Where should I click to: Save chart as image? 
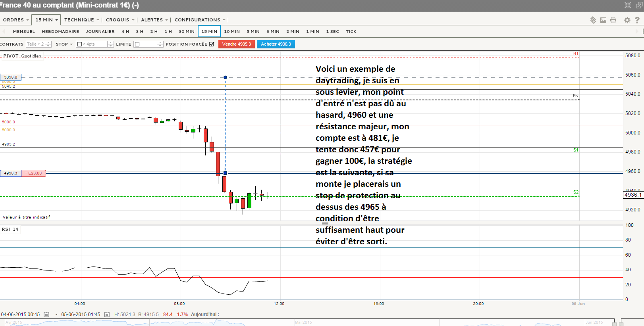pos(603,20)
